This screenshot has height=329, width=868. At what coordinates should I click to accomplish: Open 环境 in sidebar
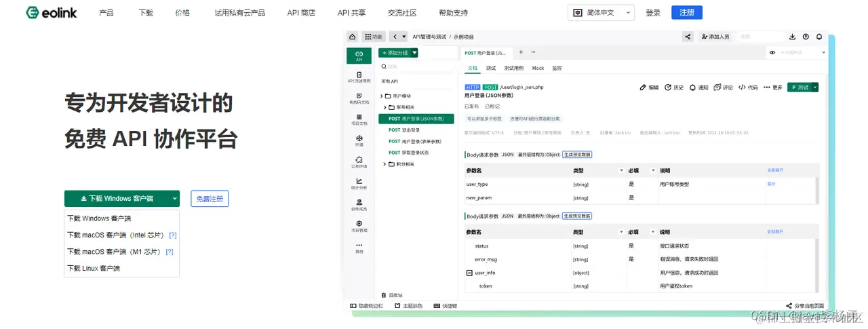click(x=359, y=140)
